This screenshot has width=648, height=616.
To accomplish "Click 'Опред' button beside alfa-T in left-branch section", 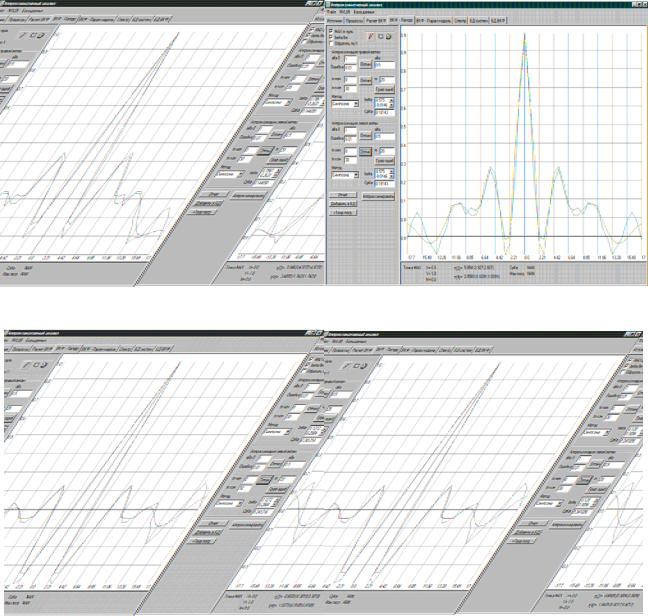I will 365,136.
